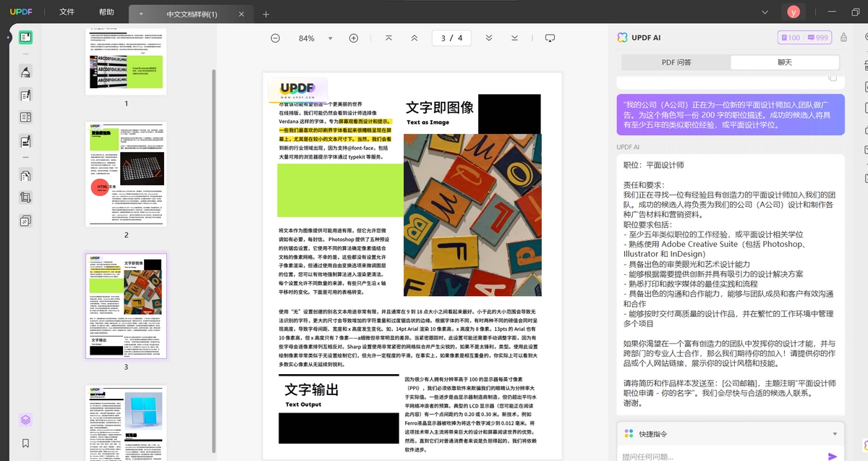Open the user account avatar 'y'
This screenshot has width=868, height=461.
793,12
